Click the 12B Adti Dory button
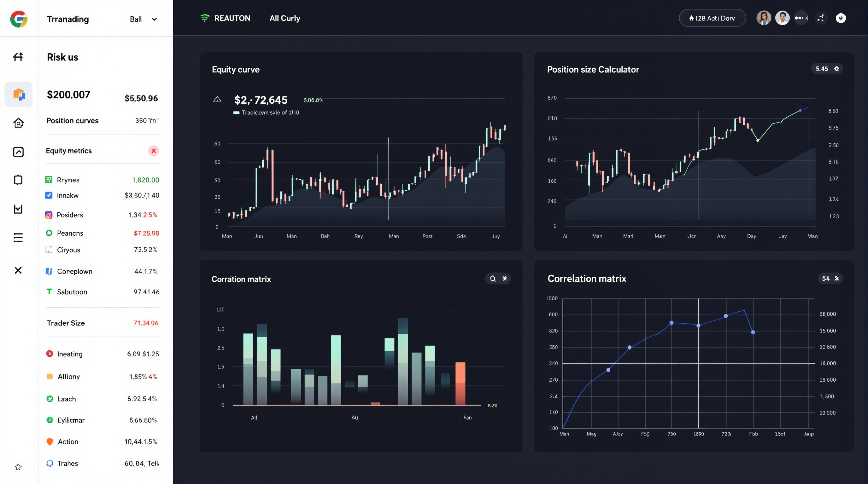Screen dimensions: 868x484 [712, 18]
